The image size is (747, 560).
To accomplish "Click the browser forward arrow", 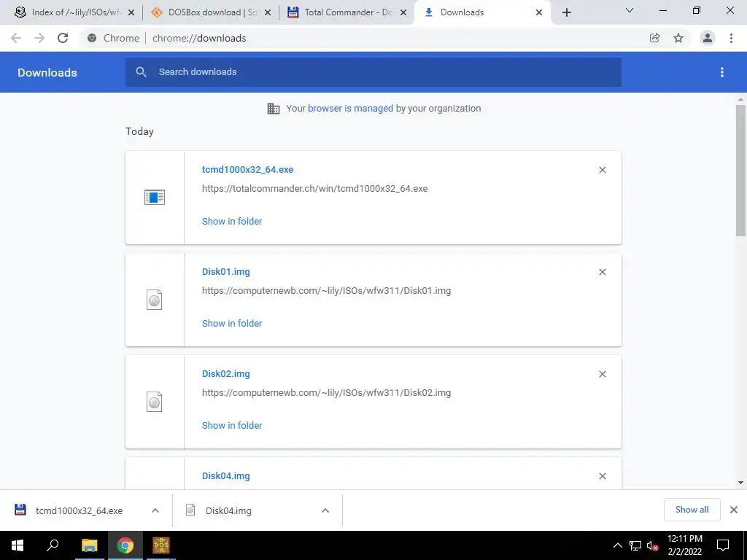I will tap(39, 38).
